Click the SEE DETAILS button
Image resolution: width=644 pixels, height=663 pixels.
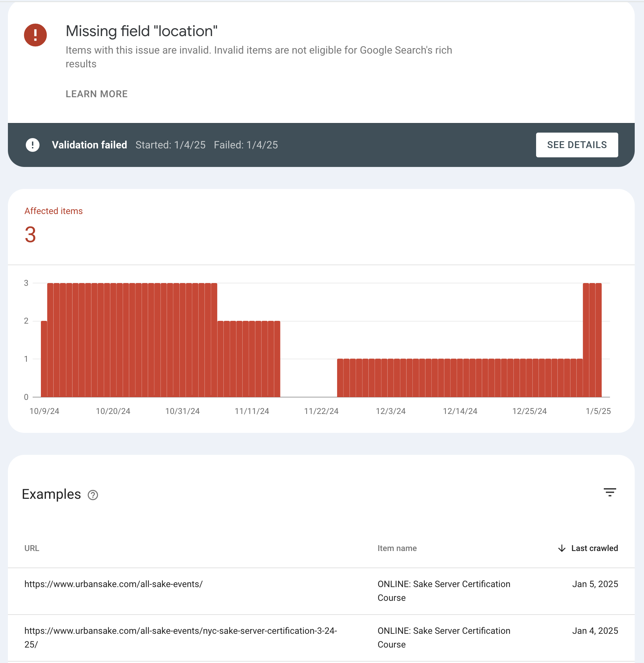[577, 145]
